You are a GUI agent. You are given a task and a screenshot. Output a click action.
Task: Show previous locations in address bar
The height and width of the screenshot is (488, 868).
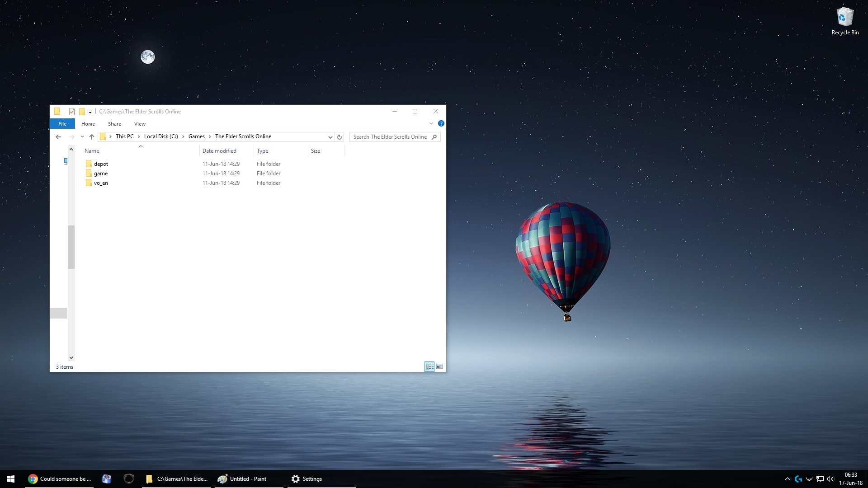pyautogui.click(x=330, y=137)
